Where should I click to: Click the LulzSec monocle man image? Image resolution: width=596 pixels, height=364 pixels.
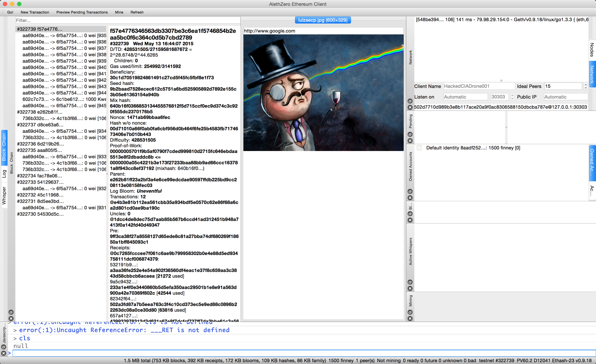pos(323,93)
